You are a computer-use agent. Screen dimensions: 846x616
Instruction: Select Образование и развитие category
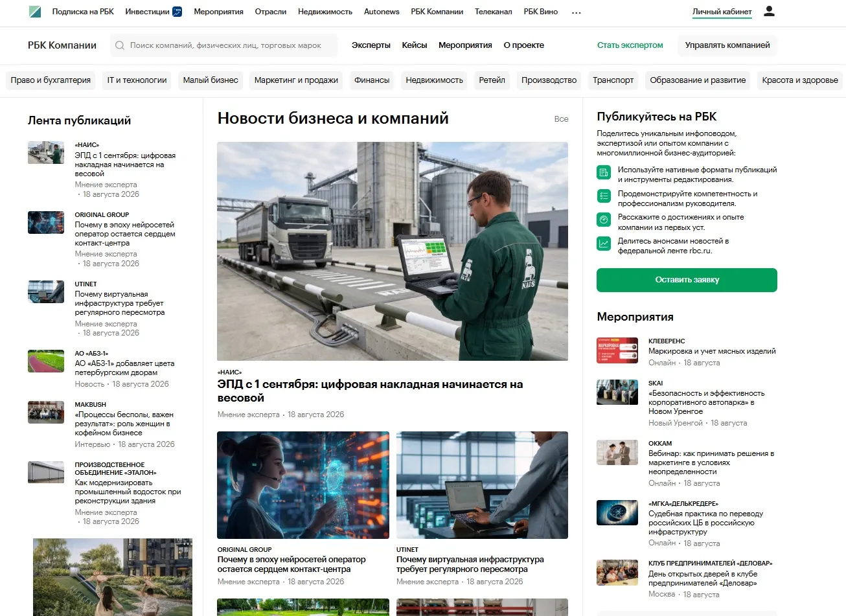coord(698,80)
